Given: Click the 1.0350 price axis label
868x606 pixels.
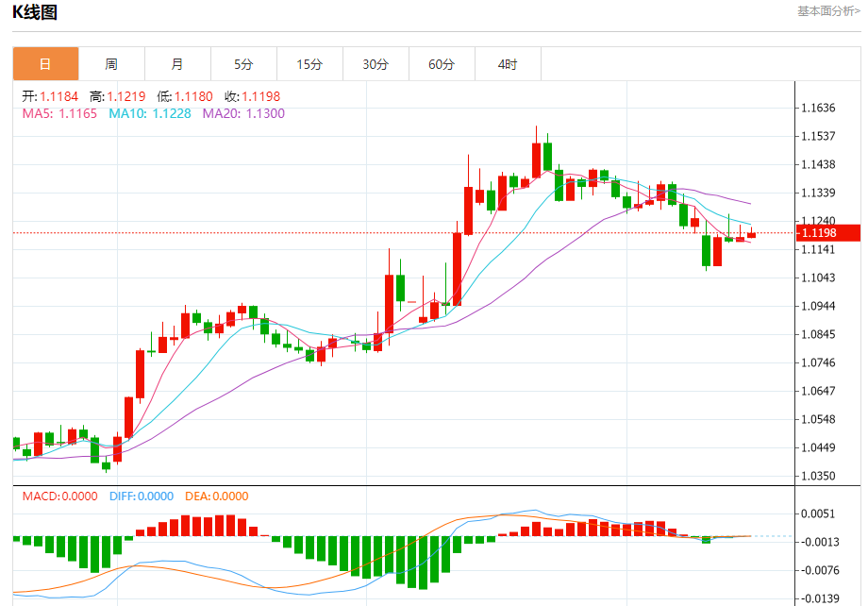Looking at the screenshot, I should pos(818,476).
